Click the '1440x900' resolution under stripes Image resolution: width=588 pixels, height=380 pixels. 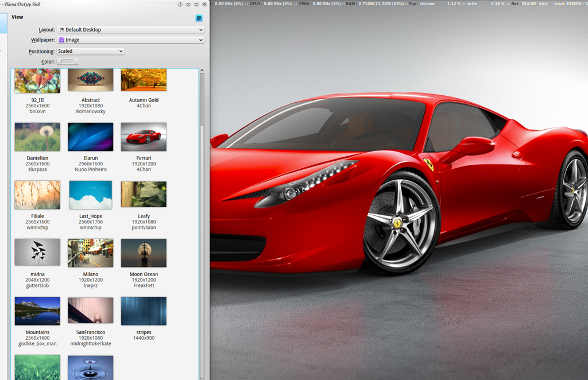[144, 338]
